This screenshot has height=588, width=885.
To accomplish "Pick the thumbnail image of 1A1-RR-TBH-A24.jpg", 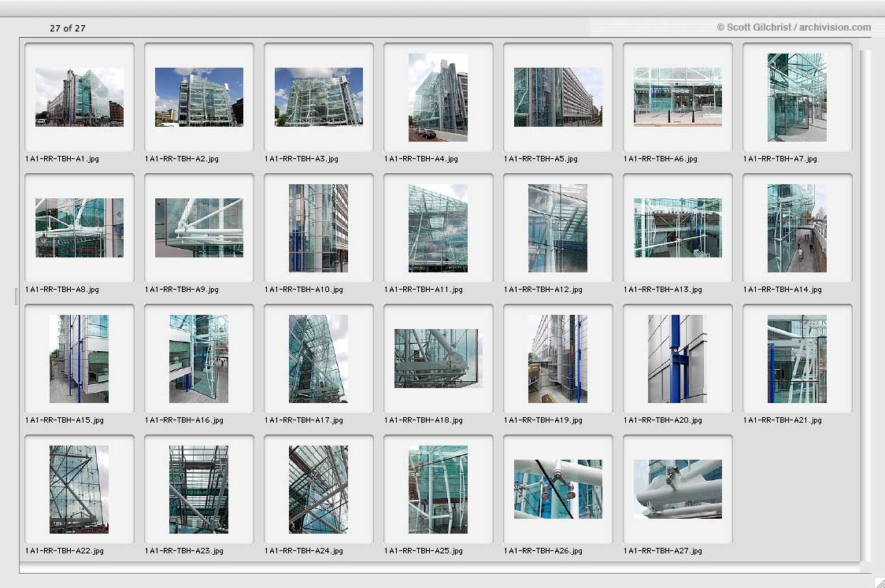I will click(318, 490).
